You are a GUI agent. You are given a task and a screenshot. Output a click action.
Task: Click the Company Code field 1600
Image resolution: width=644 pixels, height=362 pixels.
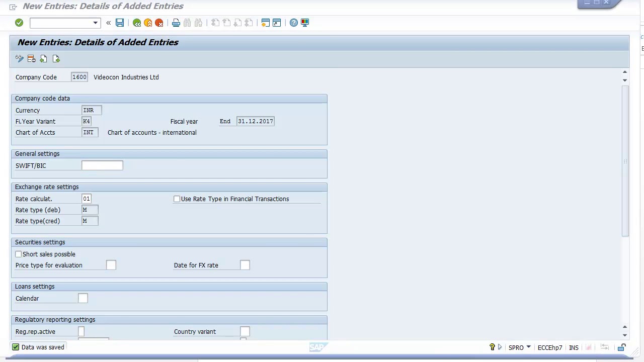[79, 77]
